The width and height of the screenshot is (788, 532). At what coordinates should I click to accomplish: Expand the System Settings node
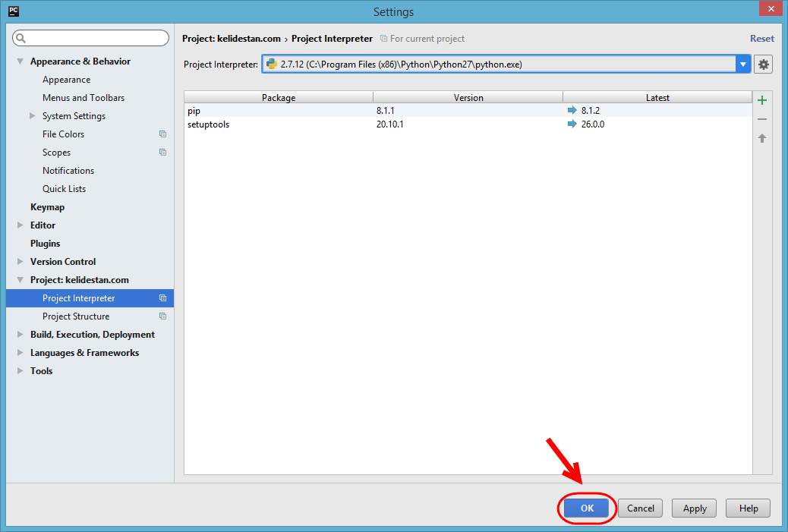click(32, 116)
